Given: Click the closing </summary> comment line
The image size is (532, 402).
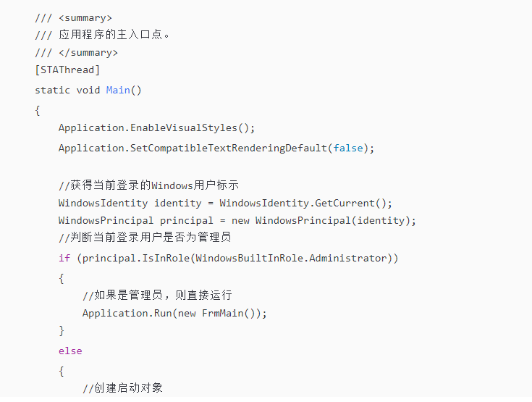Looking at the screenshot, I should click(x=76, y=53).
